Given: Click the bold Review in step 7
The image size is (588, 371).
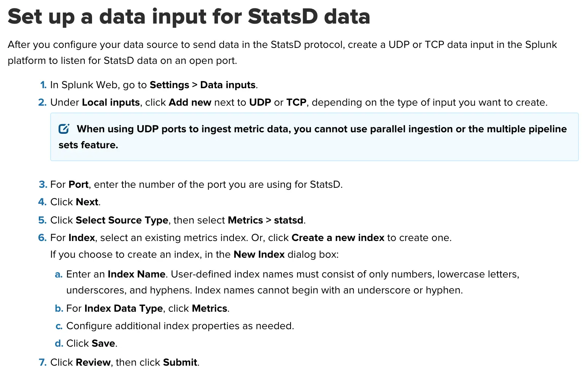Looking at the screenshot, I should [93, 362].
